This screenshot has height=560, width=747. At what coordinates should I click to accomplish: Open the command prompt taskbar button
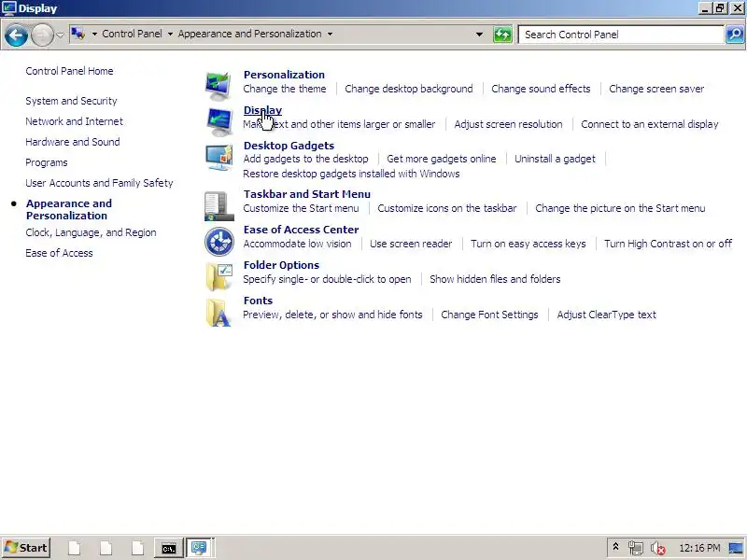click(169, 548)
